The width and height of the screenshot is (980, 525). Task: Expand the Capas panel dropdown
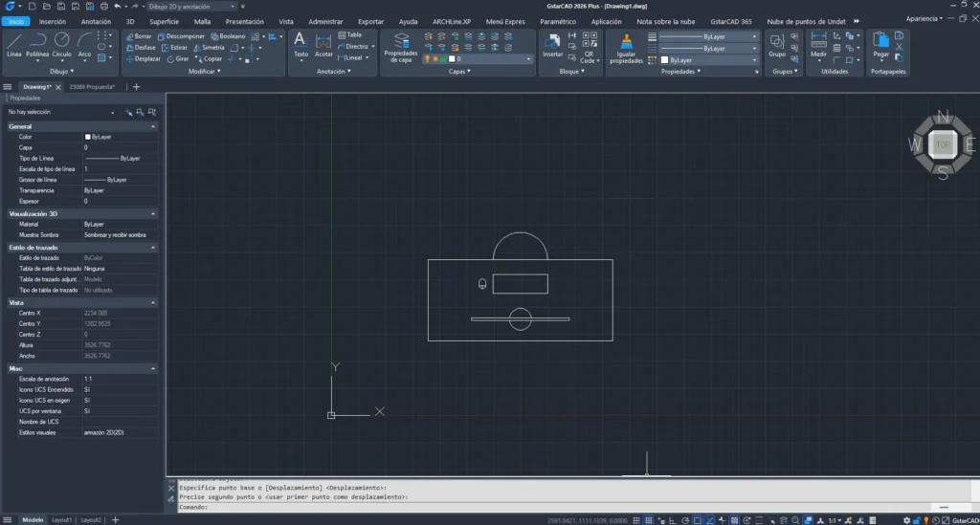[459, 71]
